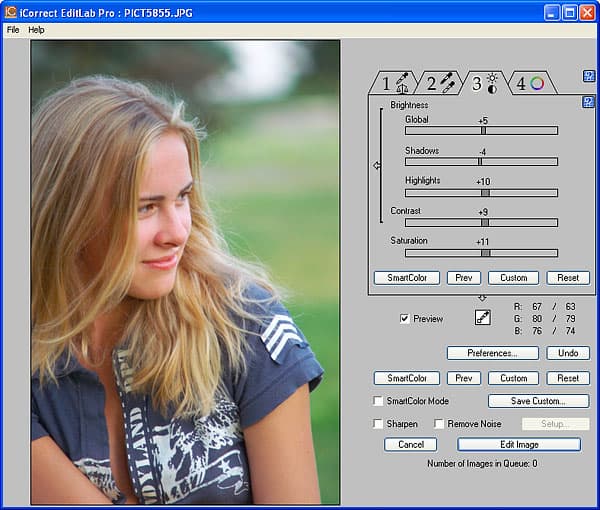Image resolution: width=600 pixels, height=510 pixels.
Task: Adjust the Shadows slider
Action: (x=481, y=162)
